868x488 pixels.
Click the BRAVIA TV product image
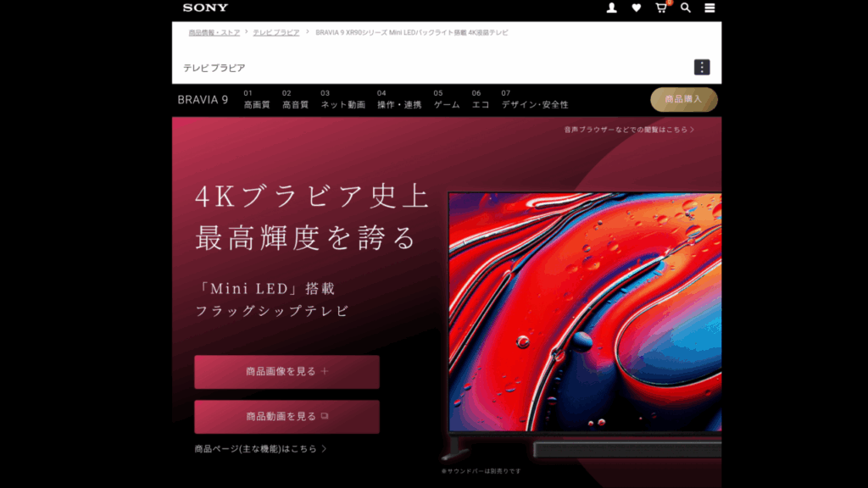click(x=585, y=313)
